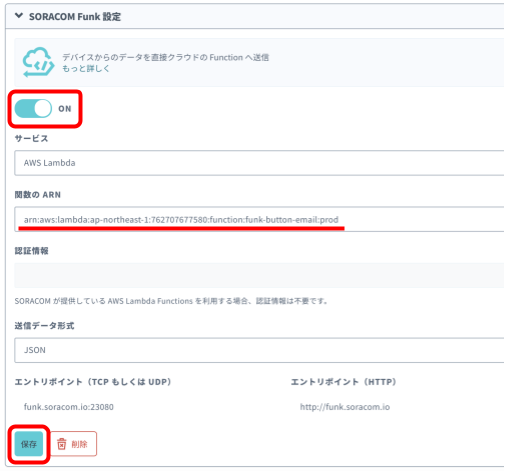Viewport: 505px width, 471px height.
Task: Open the 送信データ形式 dropdown showing JSON
Action: pos(259,350)
